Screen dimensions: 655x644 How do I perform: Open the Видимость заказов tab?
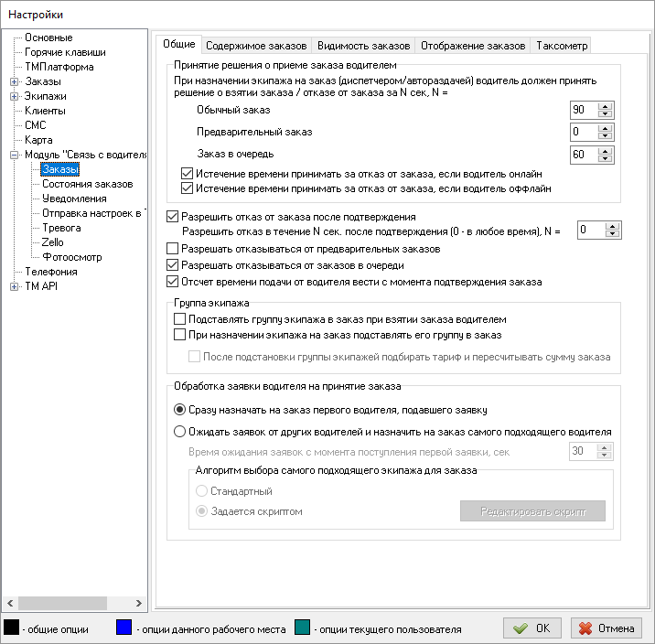(363, 45)
